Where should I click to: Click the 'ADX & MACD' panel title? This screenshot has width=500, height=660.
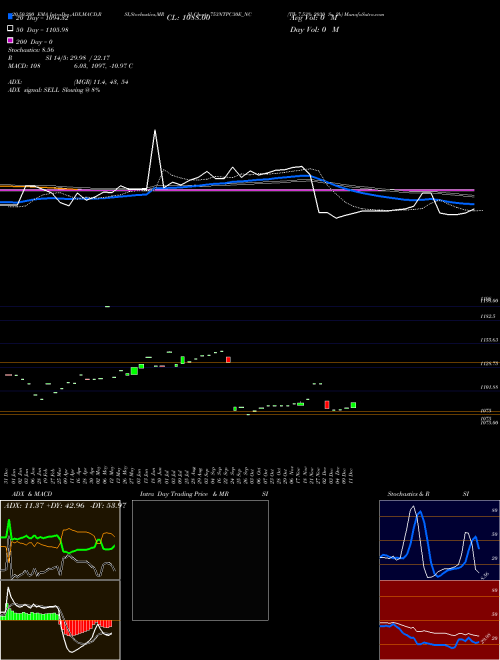pos(32,494)
